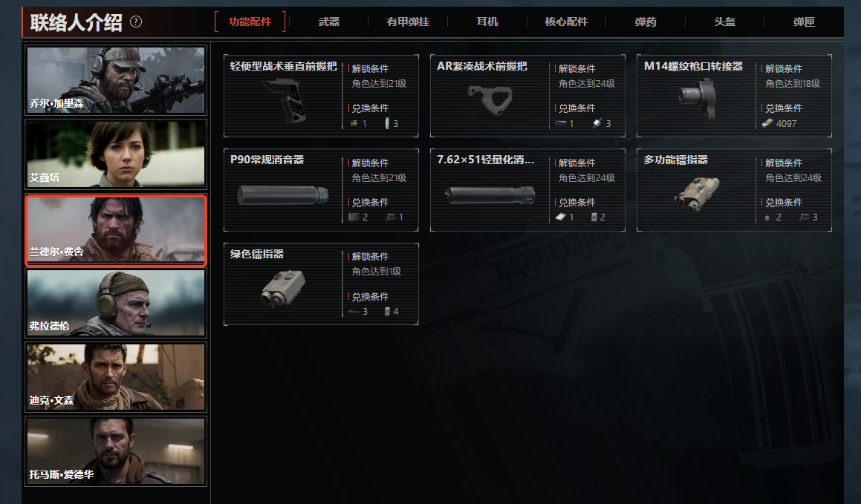Image resolution: width=861 pixels, height=504 pixels.
Task: Pick contact 托马斯·爱德华 portrait
Action: coord(116,451)
